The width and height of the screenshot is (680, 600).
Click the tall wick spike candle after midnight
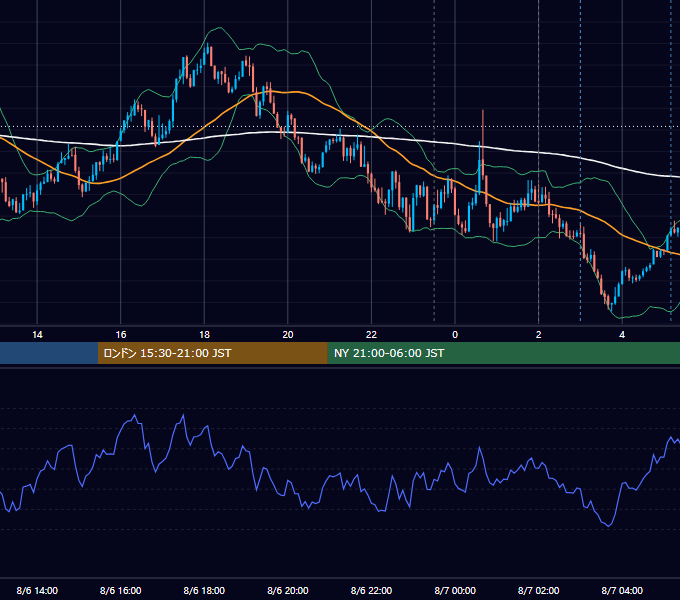pyautogui.click(x=483, y=147)
